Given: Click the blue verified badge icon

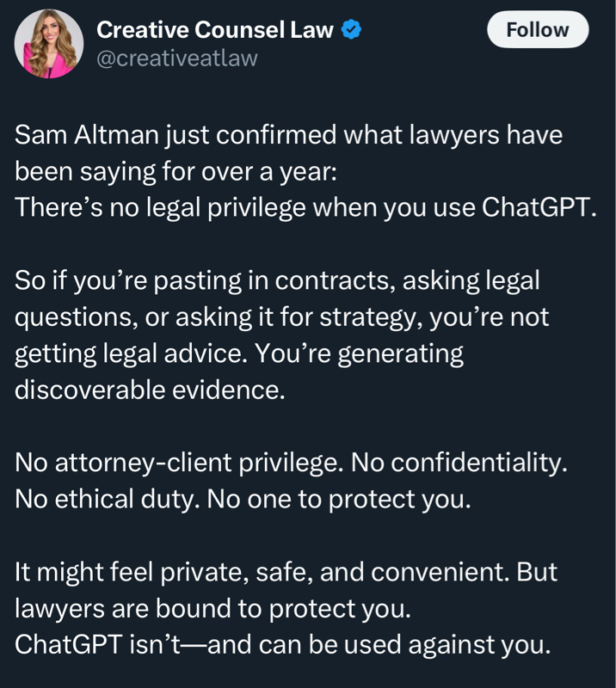Looking at the screenshot, I should [351, 30].
